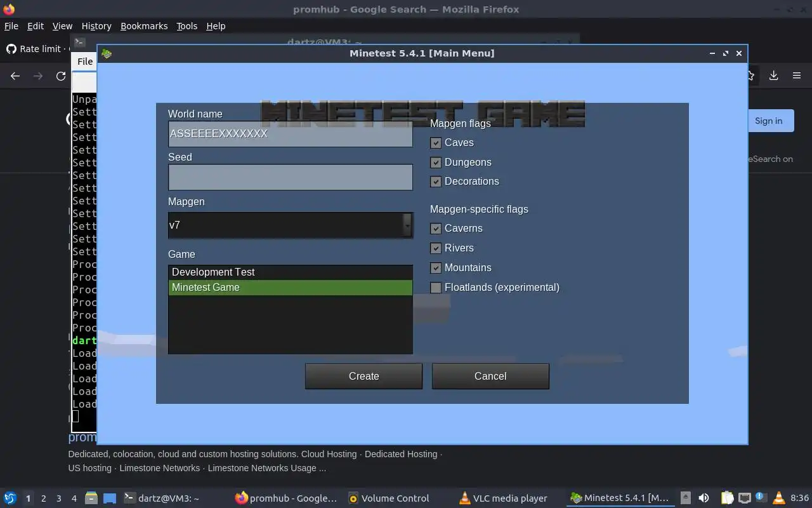Switch to promhub Firefox taskbar entry
The width and height of the screenshot is (812, 508).
[286, 498]
